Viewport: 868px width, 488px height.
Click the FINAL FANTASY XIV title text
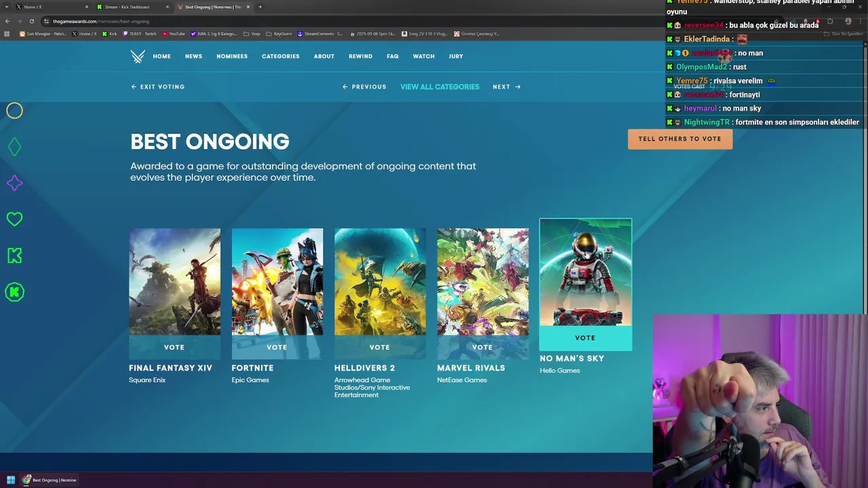pyautogui.click(x=170, y=368)
